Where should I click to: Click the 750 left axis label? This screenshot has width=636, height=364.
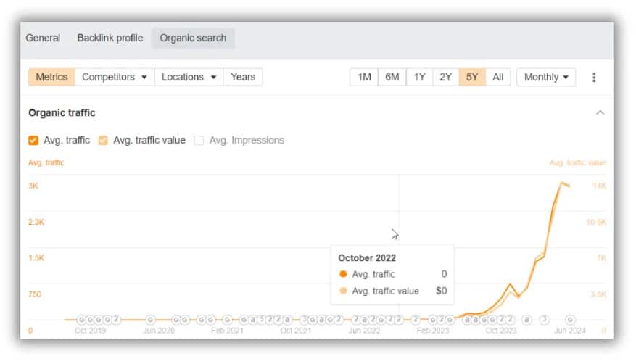pos(35,294)
